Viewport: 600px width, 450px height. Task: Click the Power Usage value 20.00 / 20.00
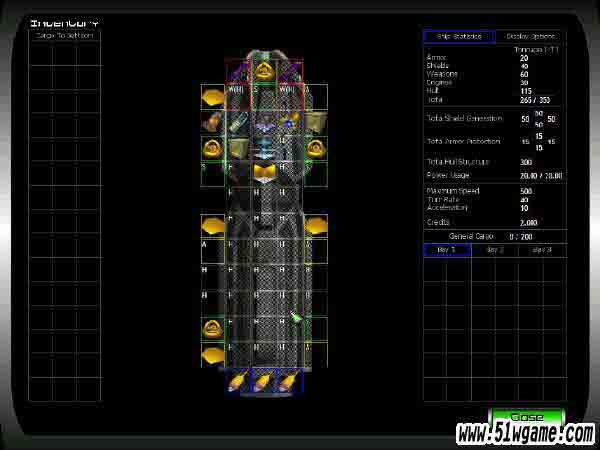pos(541,176)
